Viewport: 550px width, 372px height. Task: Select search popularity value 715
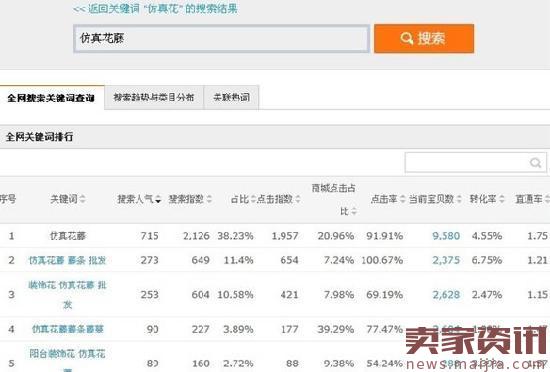pos(149,236)
